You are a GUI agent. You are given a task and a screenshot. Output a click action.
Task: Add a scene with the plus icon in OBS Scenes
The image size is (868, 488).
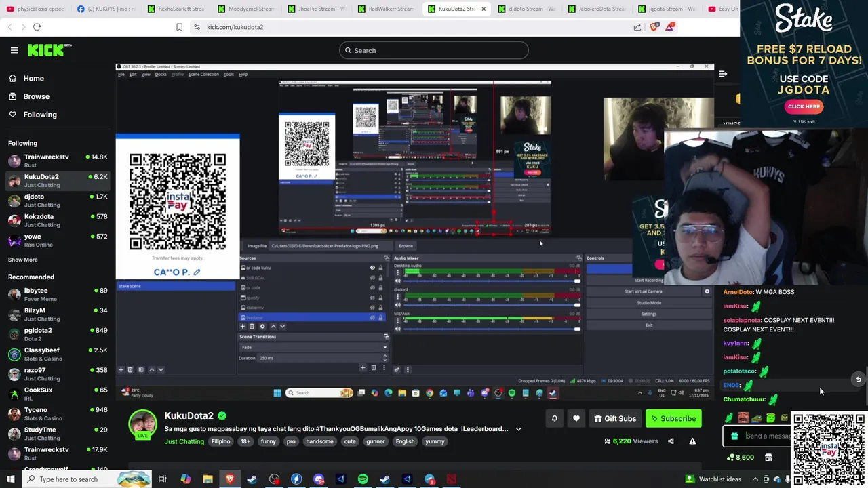pyautogui.click(x=121, y=370)
